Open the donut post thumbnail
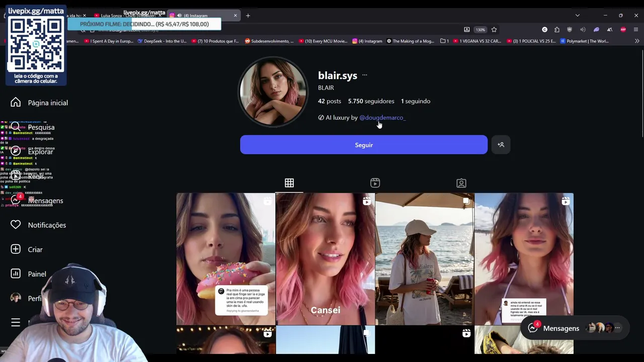The image size is (644, 362). tap(226, 259)
